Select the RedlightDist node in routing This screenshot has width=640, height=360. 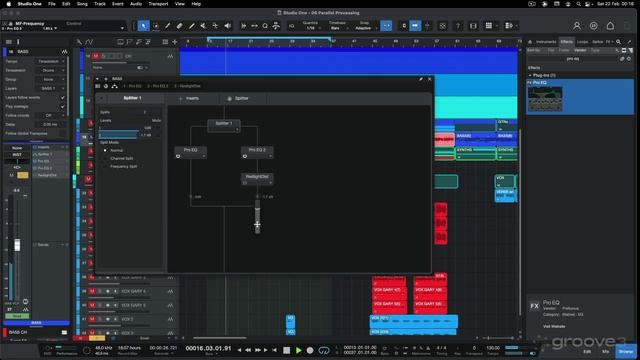[x=257, y=179]
